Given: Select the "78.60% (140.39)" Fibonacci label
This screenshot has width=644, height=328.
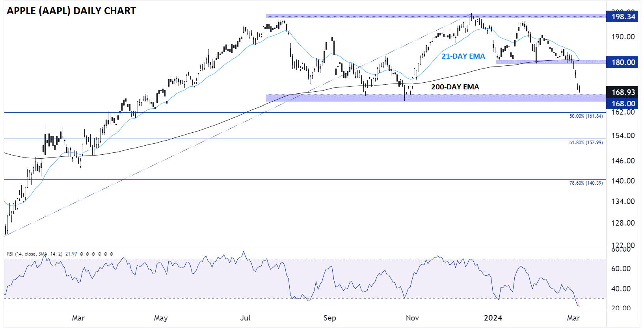Looking at the screenshot, I should (586, 183).
